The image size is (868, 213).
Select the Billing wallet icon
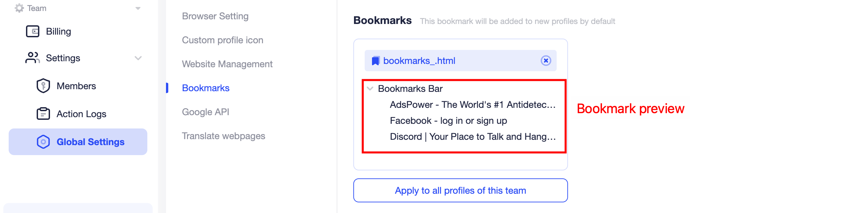tap(34, 31)
